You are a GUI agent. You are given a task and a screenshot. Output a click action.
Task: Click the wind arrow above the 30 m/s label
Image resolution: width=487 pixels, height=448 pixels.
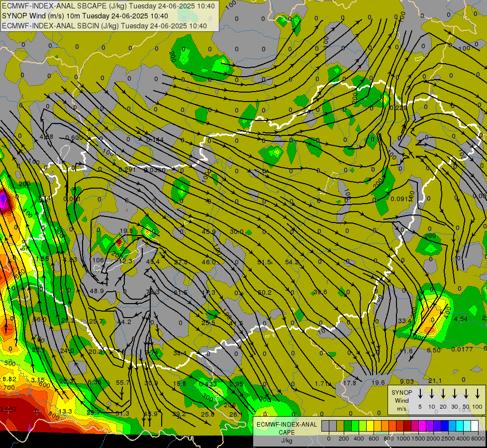tap(455, 394)
